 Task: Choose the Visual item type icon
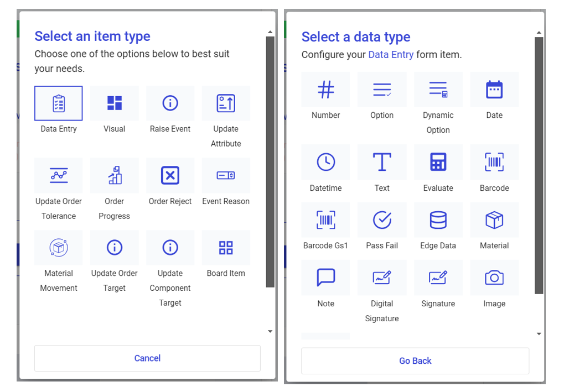115,103
